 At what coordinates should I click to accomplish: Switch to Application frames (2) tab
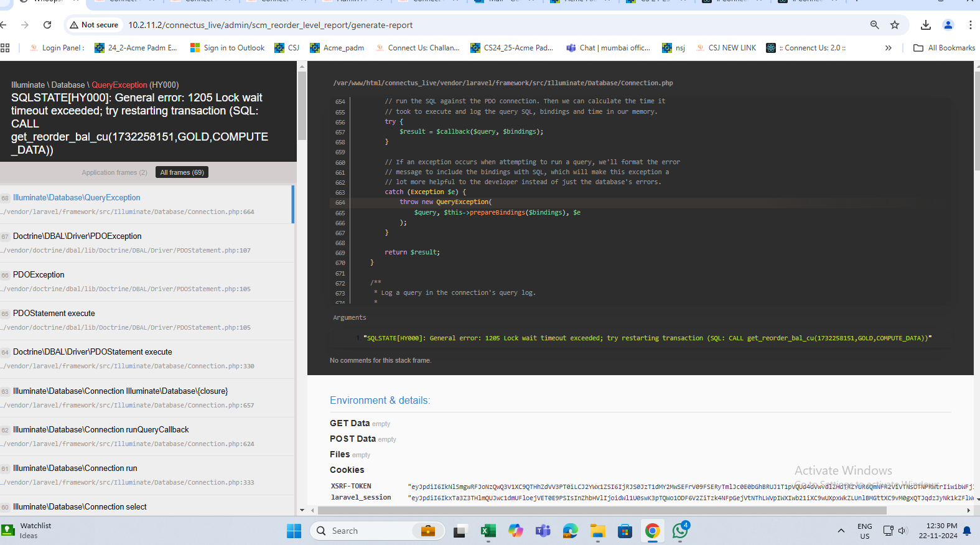(x=114, y=172)
